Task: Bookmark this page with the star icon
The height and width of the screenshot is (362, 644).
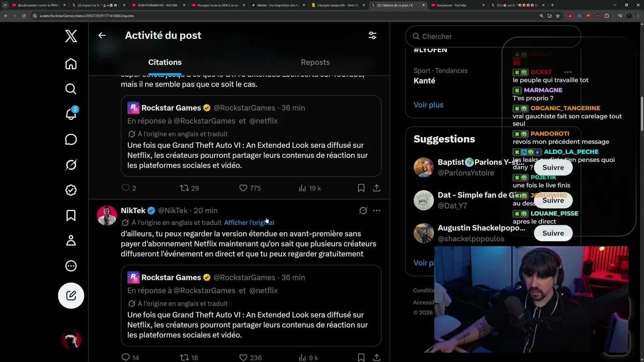Action: pos(557,16)
